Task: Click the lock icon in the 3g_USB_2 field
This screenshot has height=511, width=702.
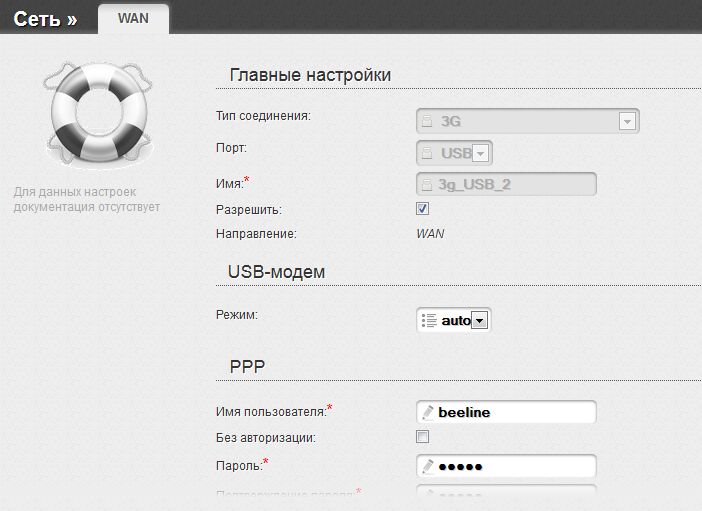Action: 428,184
